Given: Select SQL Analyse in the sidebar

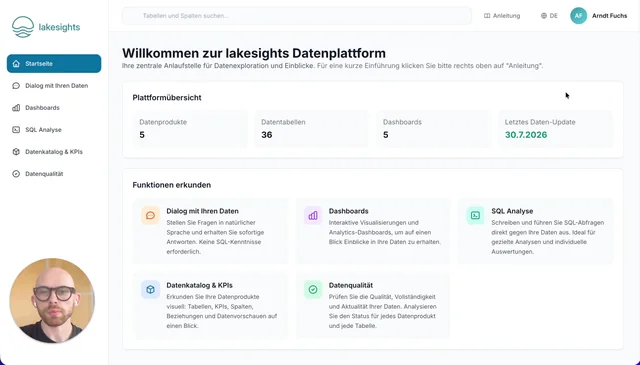Looking at the screenshot, I should [54, 130].
